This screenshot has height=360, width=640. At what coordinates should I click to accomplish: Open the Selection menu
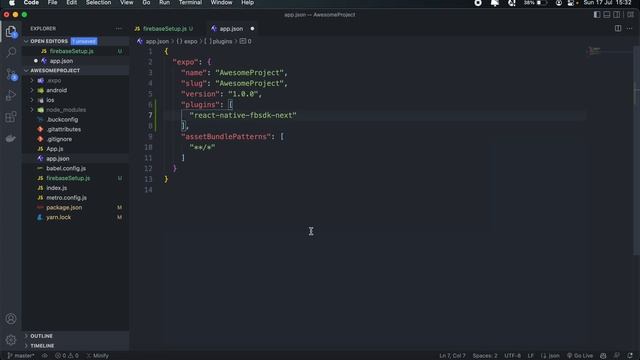click(98, 3)
